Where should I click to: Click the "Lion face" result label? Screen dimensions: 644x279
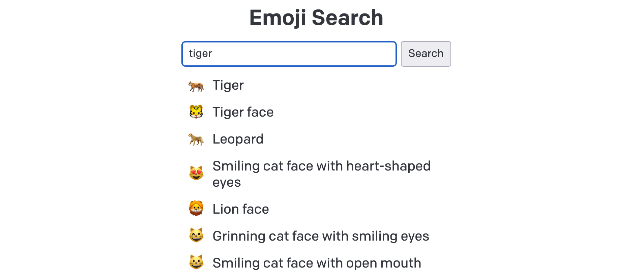(x=240, y=209)
